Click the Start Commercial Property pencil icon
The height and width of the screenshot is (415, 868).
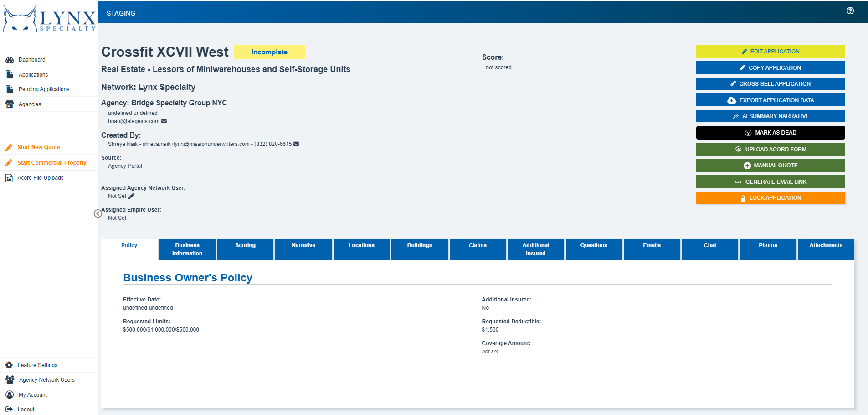coord(9,163)
